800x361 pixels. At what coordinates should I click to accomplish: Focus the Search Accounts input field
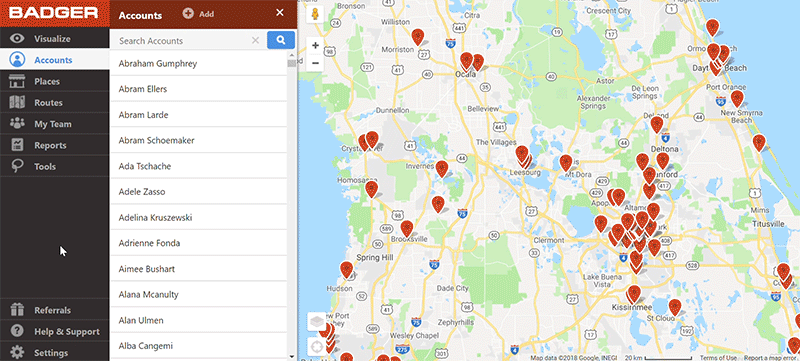point(184,41)
